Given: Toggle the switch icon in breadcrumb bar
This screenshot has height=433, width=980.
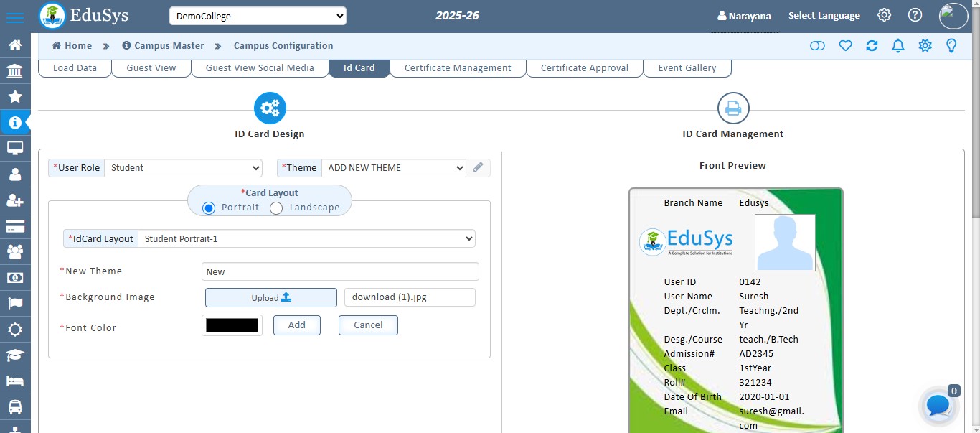Looking at the screenshot, I should (x=817, y=46).
